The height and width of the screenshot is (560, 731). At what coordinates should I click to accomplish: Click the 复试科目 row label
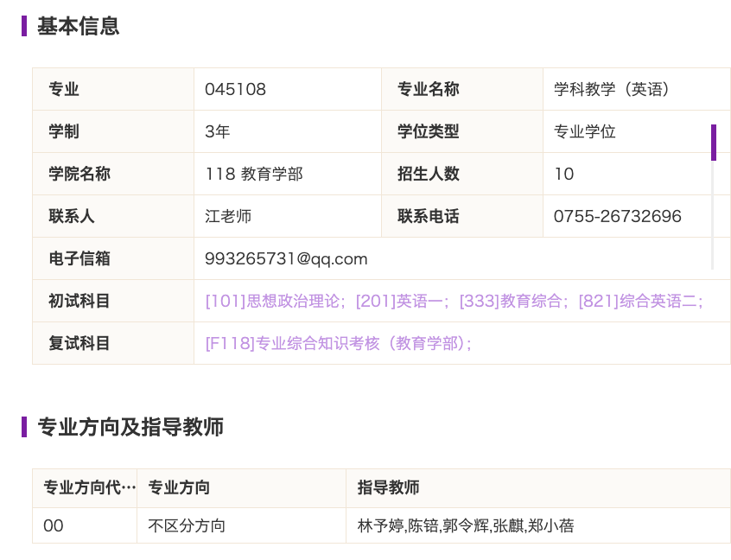click(113, 343)
